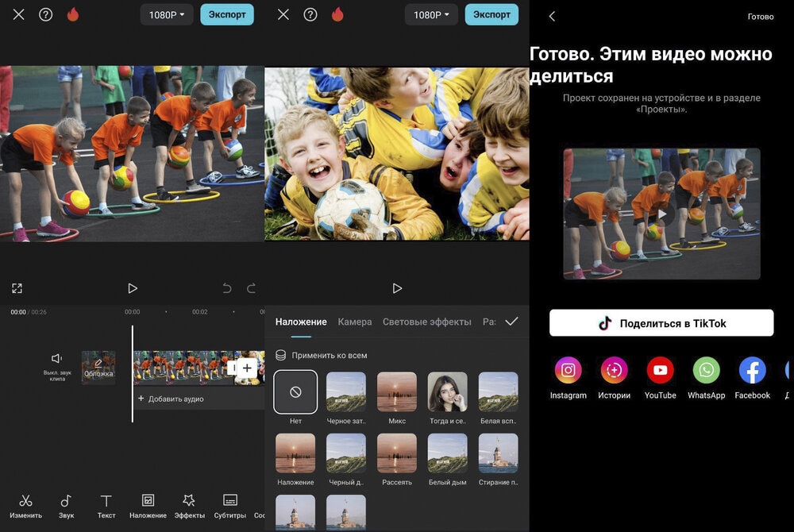The height and width of the screenshot is (532, 794).
Task: Choose the Микс transition
Action: point(397,391)
